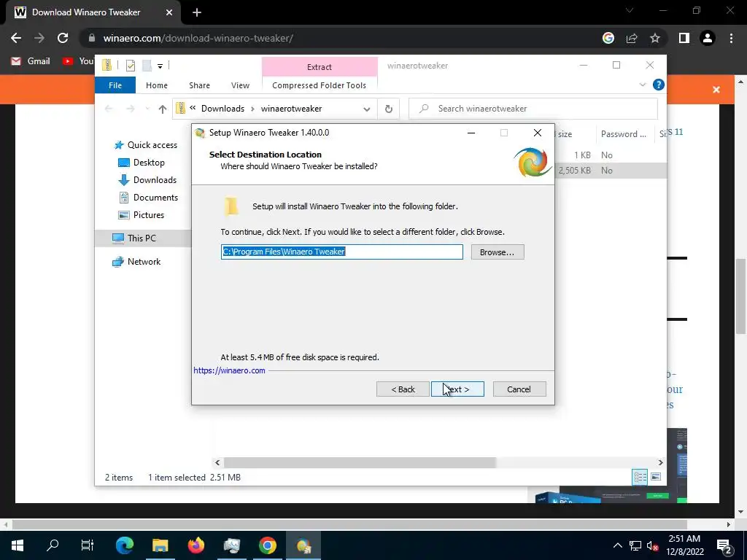This screenshot has height=560, width=747.
Task: Click the Browse... button for the destination folder
Action: click(x=498, y=252)
